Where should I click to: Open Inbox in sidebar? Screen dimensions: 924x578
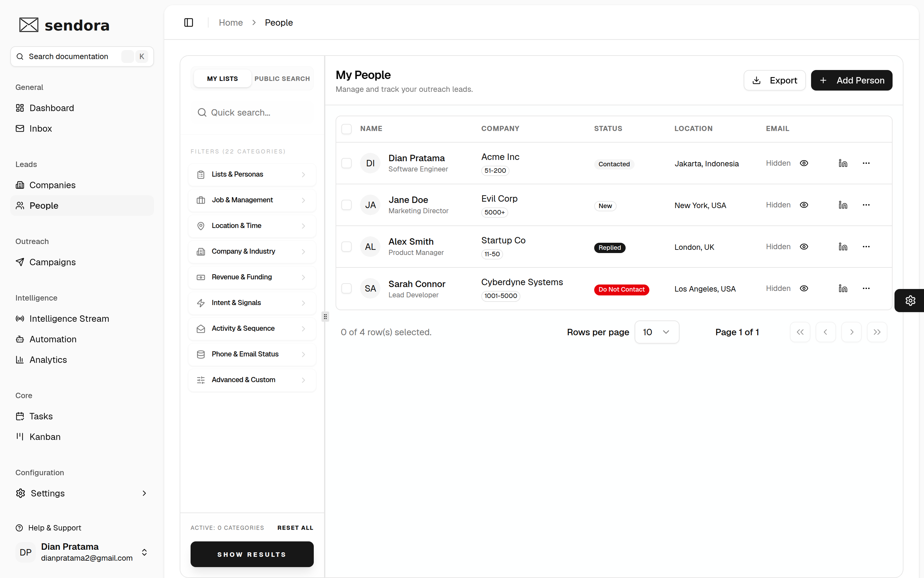(x=82, y=128)
